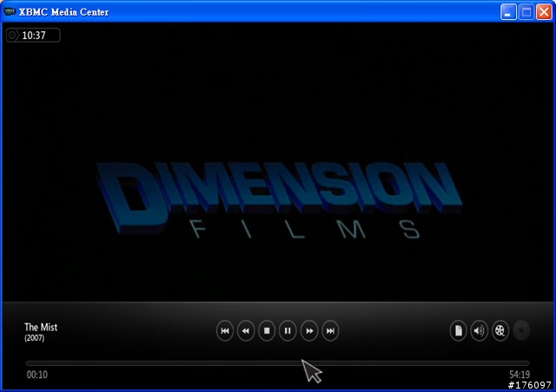Image resolution: width=556 pixels, height=392 pixels.
Task: Open subtitles settings page icon
Action: [458, 330]
